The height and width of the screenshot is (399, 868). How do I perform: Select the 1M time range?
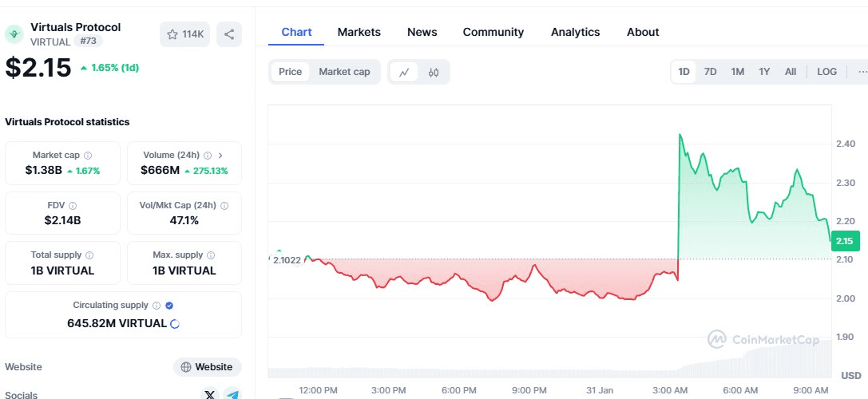[737, 72]
